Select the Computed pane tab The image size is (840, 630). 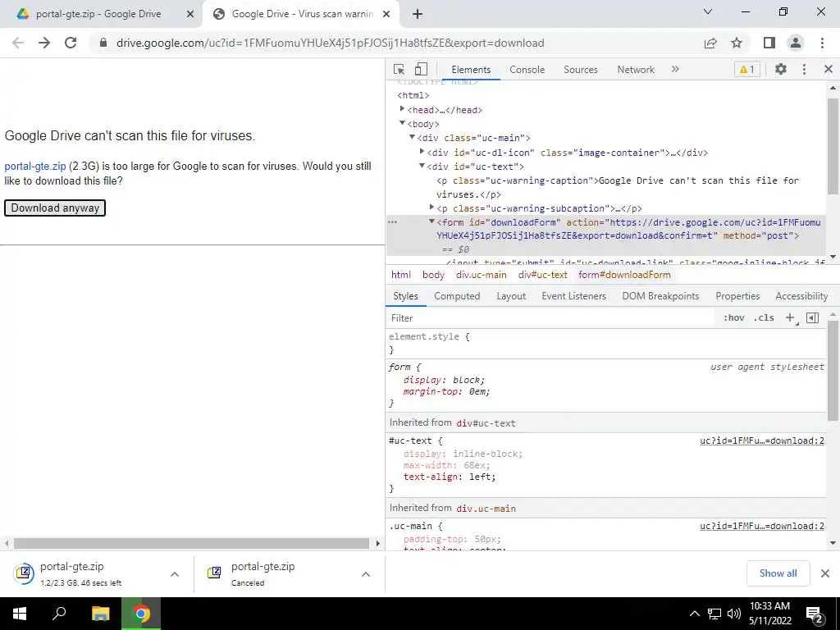[x=457, y=296]
